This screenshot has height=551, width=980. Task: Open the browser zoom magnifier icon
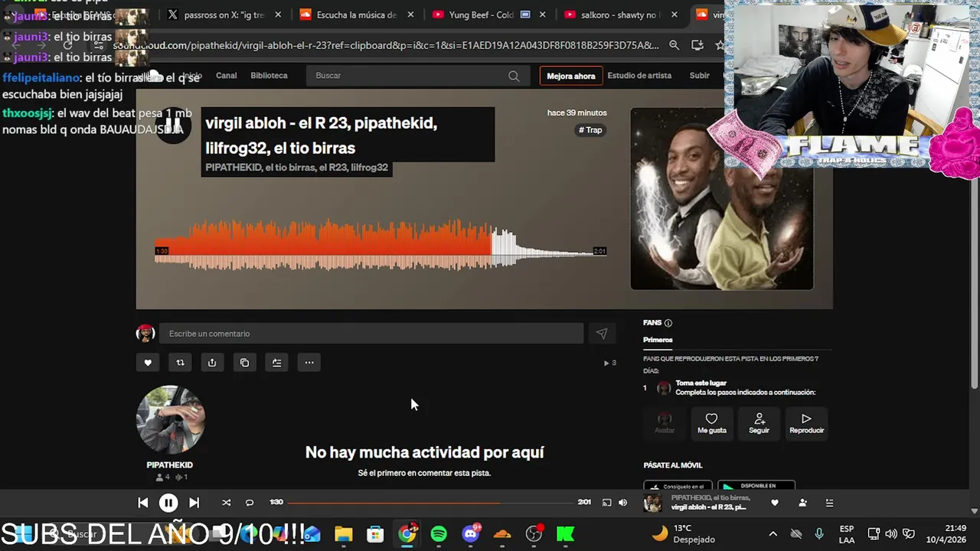coord(674,45)
